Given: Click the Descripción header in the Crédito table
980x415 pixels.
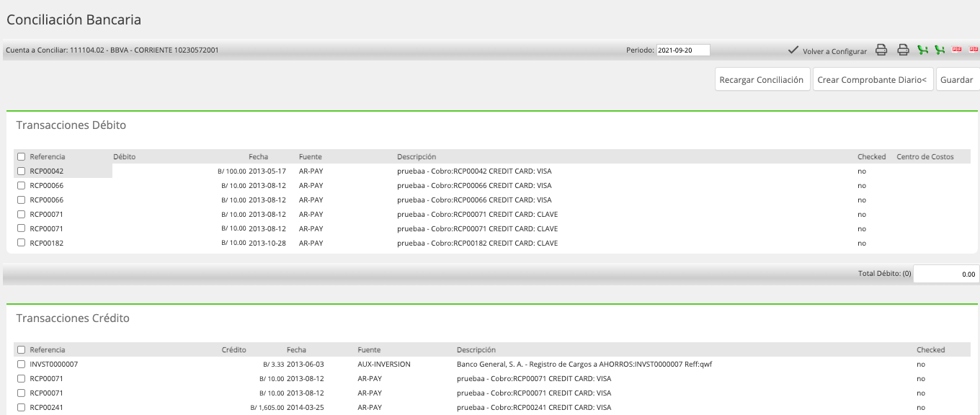Looking at the screenshot, I should (476, 350).
